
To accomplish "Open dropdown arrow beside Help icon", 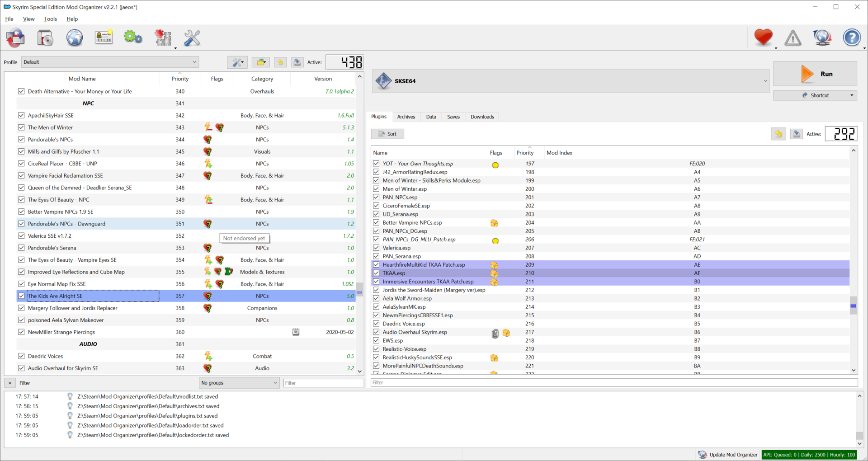I will (864, 47).
